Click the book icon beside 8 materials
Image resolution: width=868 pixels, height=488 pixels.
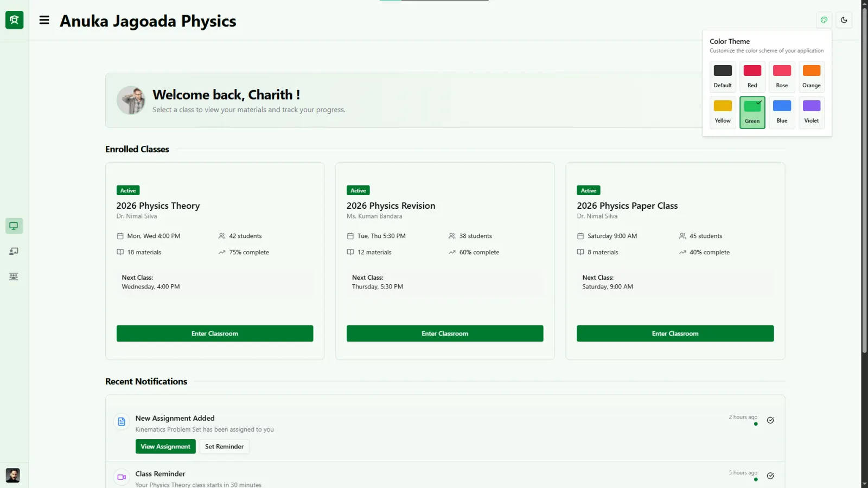click(x=580, y=252)
